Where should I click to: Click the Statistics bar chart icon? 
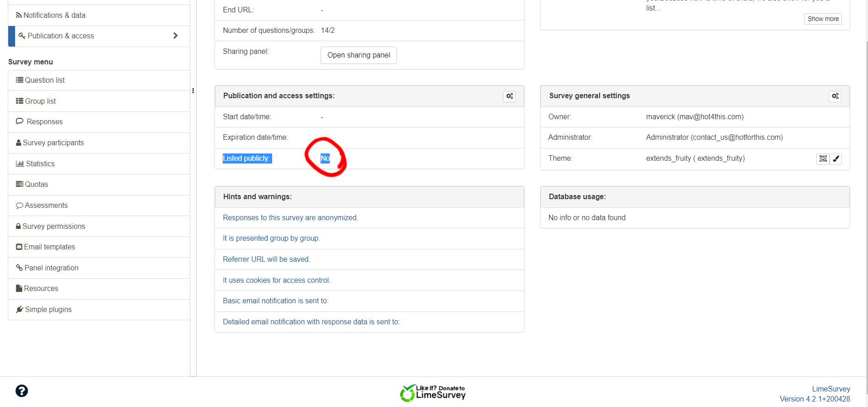(x=20, y=164)
